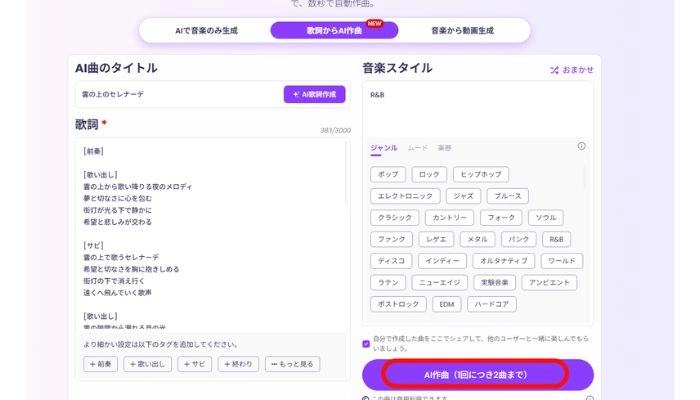The height and width of the screenshot is (400, 700).
Task: Choose the EDM genre tag
Action: point(447,304)
